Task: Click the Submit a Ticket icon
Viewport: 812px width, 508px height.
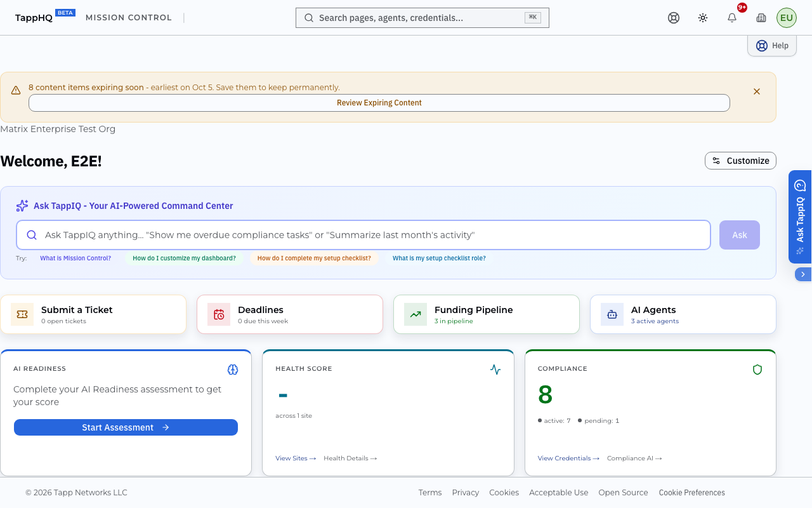Action: 22,314
